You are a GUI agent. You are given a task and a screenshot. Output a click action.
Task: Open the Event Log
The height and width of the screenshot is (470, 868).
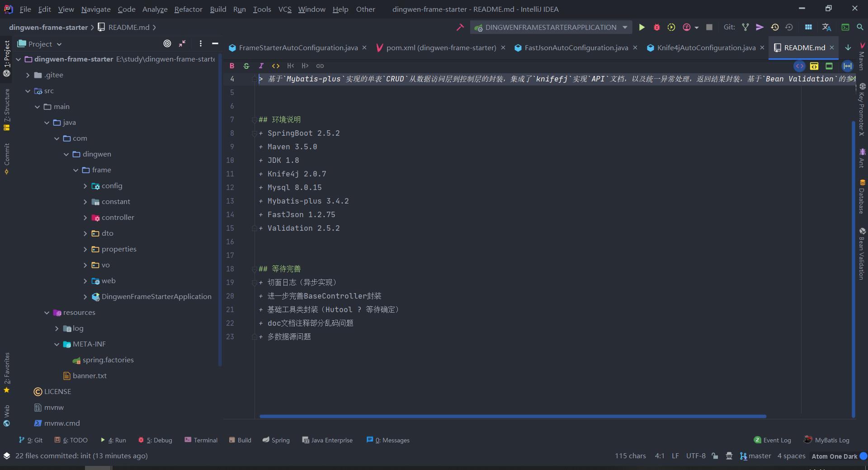pos(772,440)
